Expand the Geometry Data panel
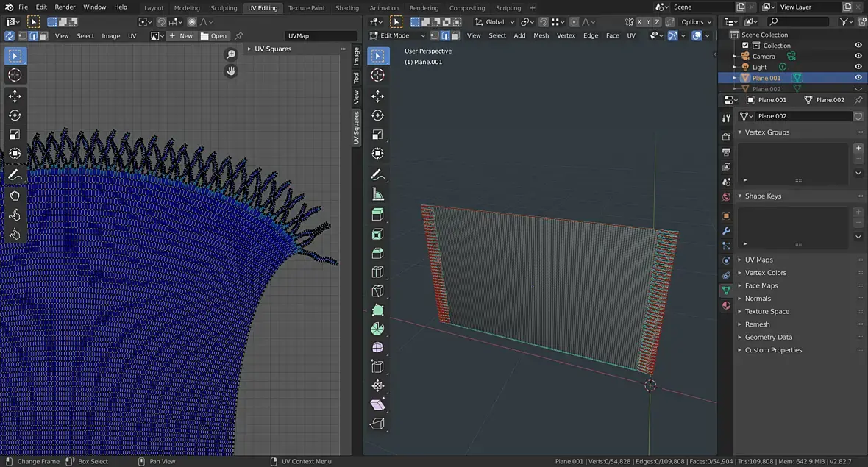The width and height of the screenshot is (868, 467). coord(768,337)
